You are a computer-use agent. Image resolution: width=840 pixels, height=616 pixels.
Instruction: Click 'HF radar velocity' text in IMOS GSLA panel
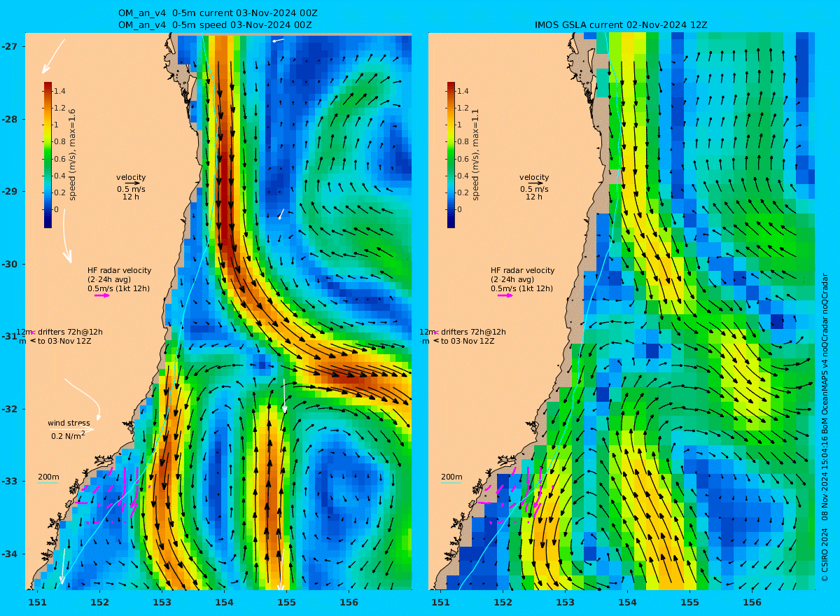(x=522, y=270)
